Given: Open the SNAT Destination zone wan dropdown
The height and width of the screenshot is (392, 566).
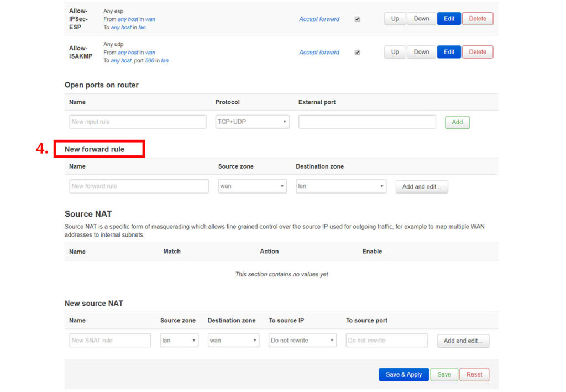Looking at the screenshot, I should click(x=233, y=341).
